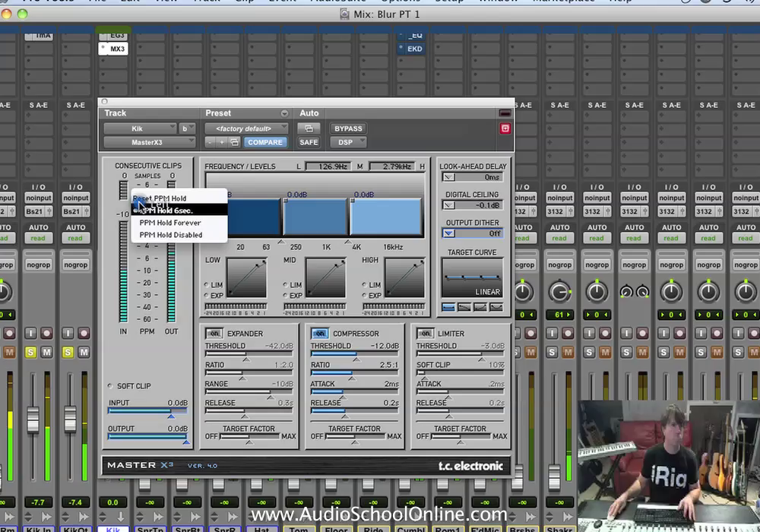This screenshot has width=760, height=532.
Task: Click the red target icon in plug-in header
Action: coord(505,128)
